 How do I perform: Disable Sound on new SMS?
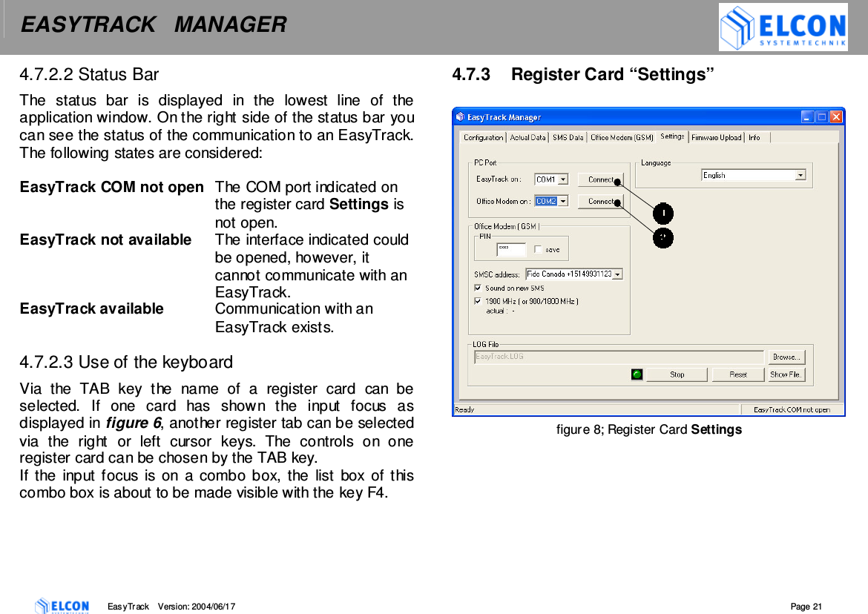(478, 288)
